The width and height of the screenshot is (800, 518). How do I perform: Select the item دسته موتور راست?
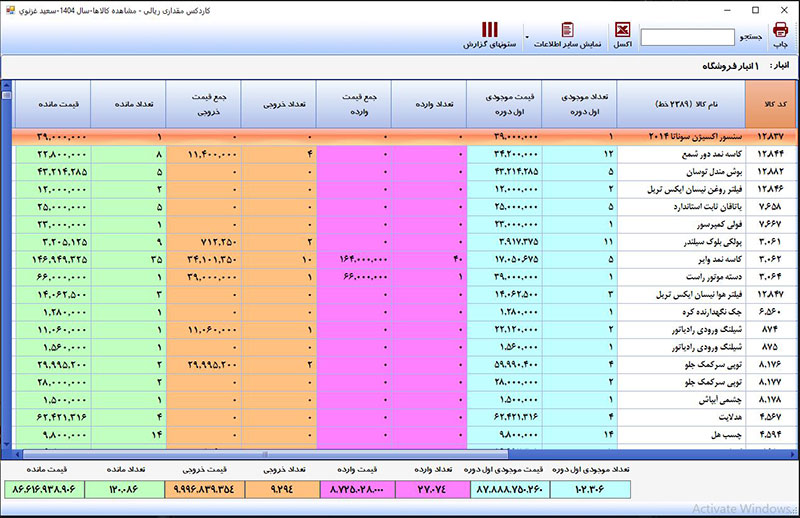[x=714, y=277]
